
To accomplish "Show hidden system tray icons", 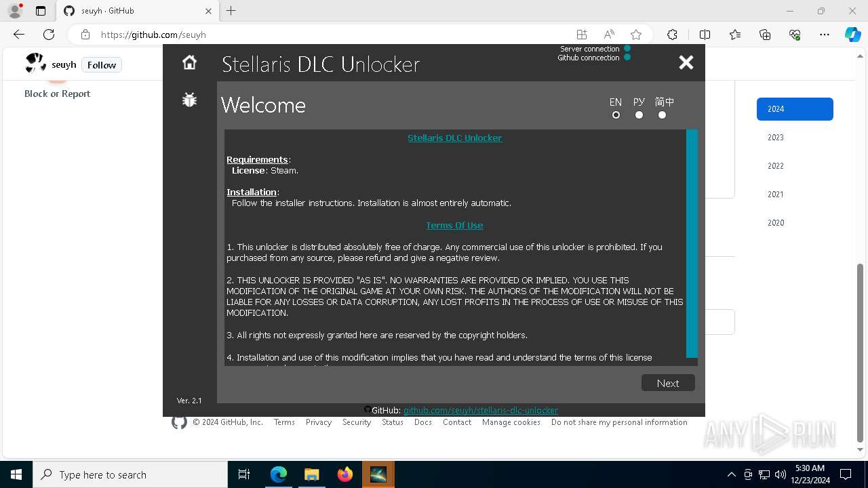I will pos(731,474).
